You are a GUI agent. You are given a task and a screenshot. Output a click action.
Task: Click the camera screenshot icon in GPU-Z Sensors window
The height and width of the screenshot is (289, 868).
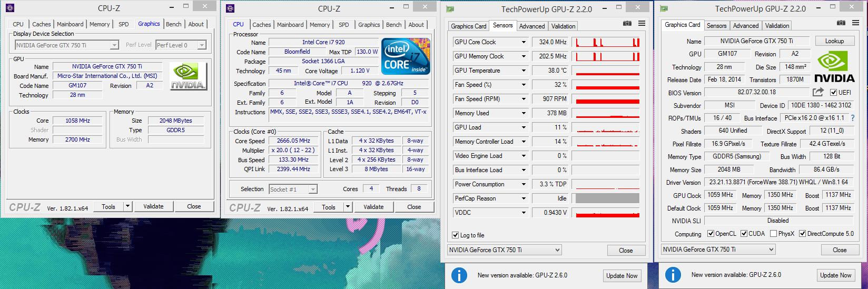(627, 24)
